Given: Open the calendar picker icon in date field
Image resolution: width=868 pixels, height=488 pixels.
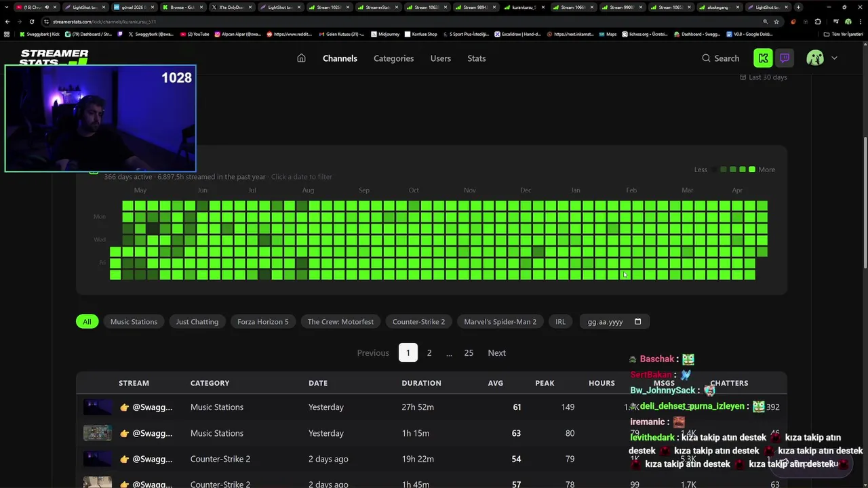Looking at the screenshot, I should [x=637, y=321].
